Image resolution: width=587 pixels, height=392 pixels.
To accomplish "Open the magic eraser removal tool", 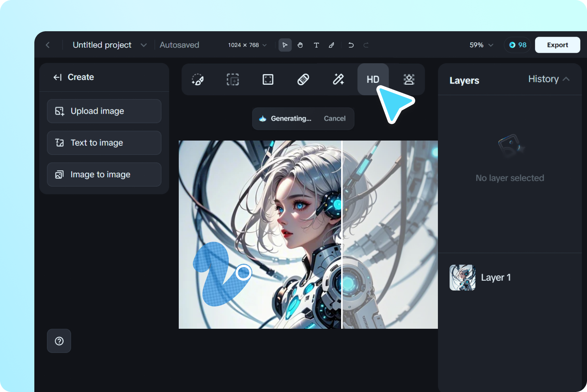I will point(303,79).
